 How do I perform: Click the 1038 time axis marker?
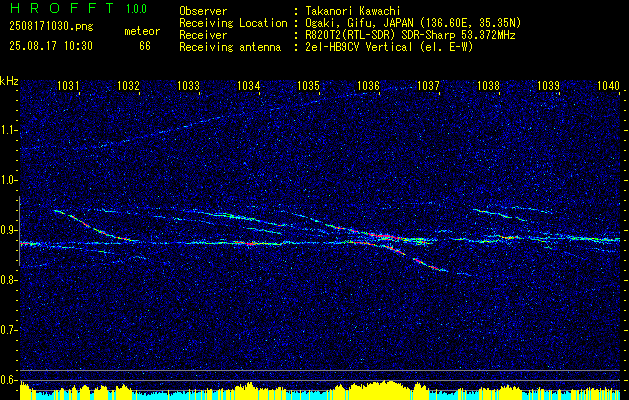coord(489,85)
